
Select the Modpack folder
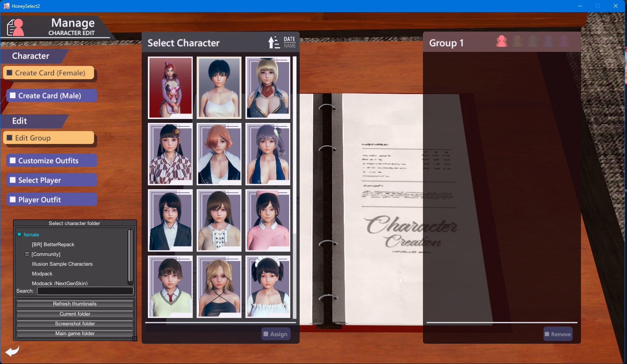(42, 273)
